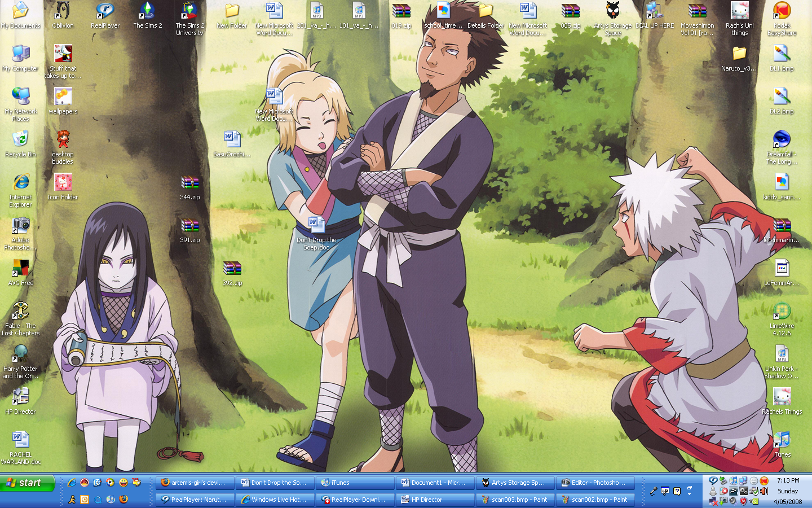Open the Naruto_v3 folder icon
The height and width of the screenshot is (508, 812).
[x=739, y=58]
